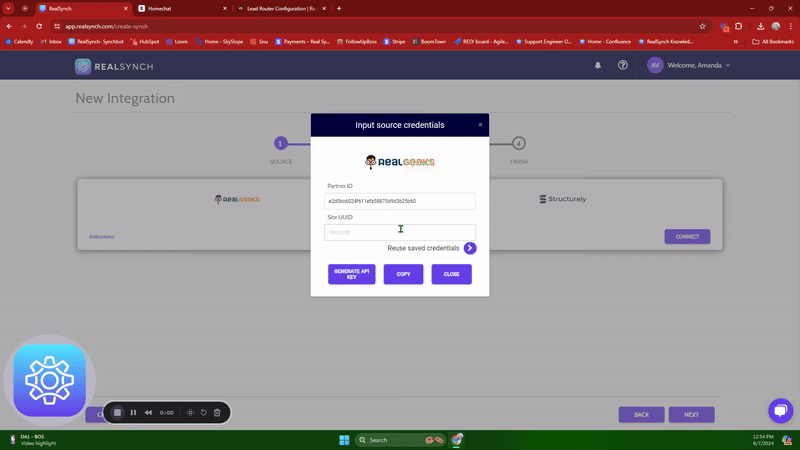Select the RealSynch browser tab
The height and width of the screenshot is (450, 800).
tap(82, 9)
